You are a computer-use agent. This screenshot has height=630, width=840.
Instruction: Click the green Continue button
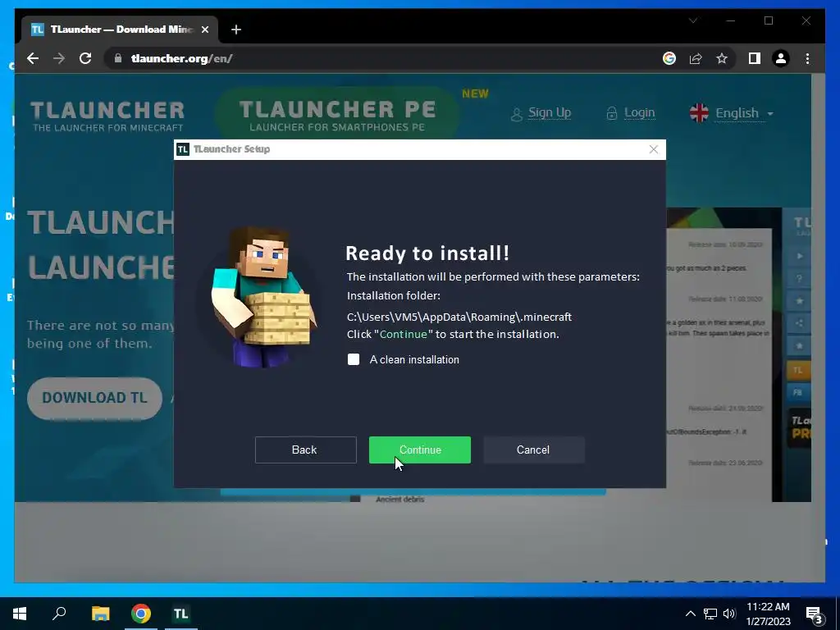coord(419,450)
